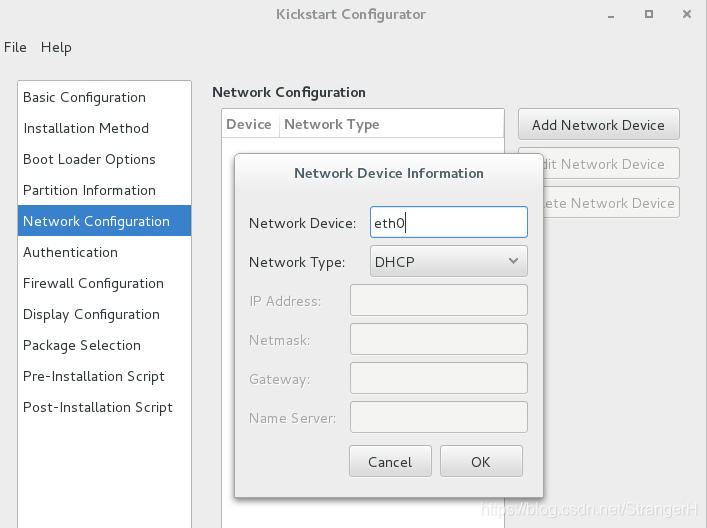
Task: Select Network Configuration in sidebar
Action: [105, 221]
